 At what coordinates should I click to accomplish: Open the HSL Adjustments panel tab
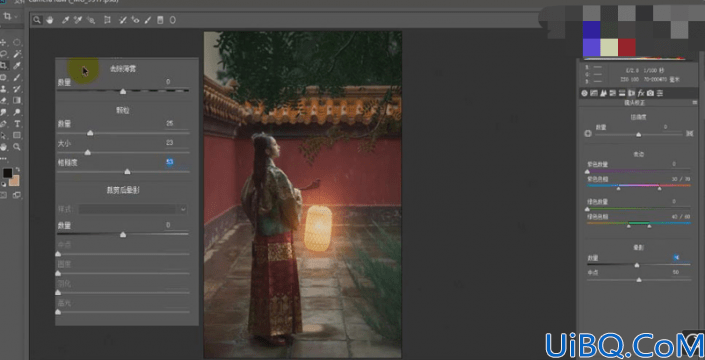612,93
